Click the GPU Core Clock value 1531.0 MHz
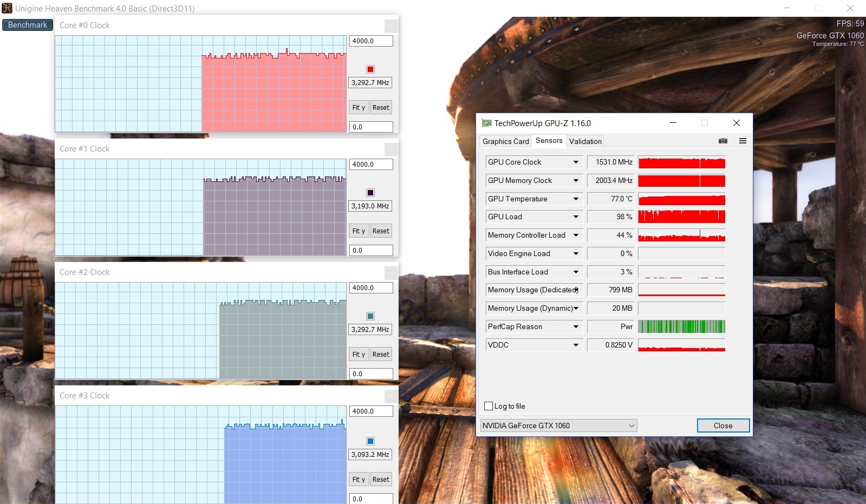The height and width of the screenshot is (504, 866). [x=611, y=162]
